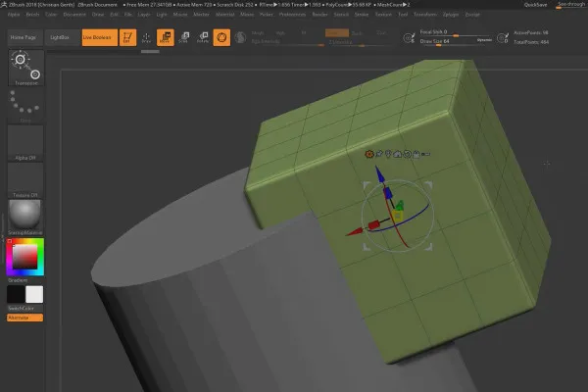Click the blue Z-axis arrow cone of the gizmo

pyautogui.click(x=380, y=174)
